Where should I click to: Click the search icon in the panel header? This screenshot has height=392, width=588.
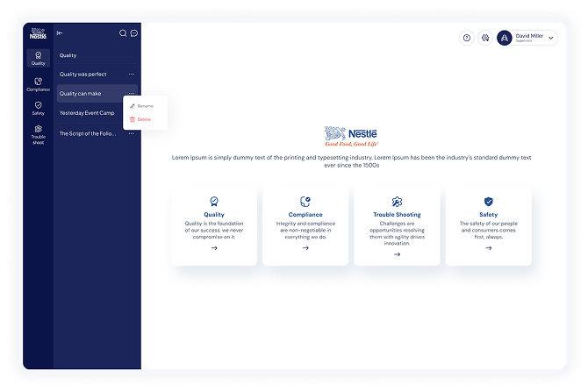123,33
